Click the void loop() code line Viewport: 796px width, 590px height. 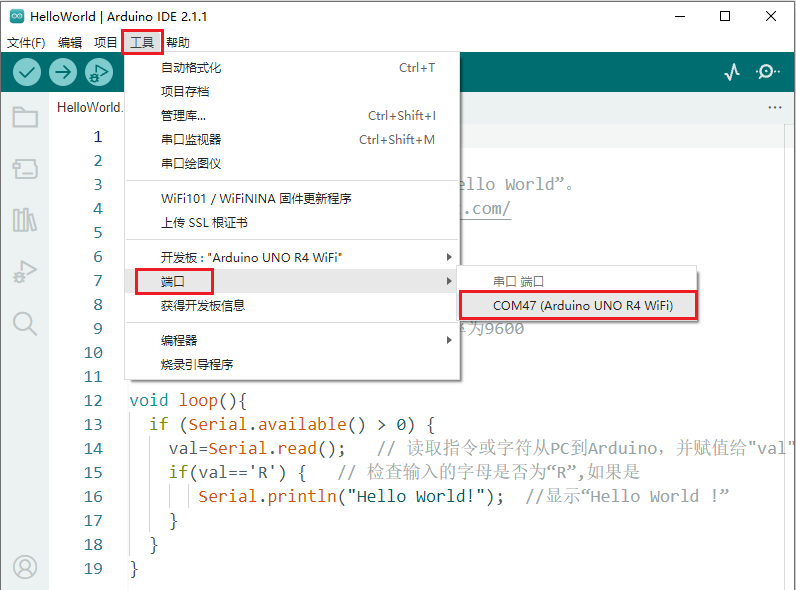(x=188, y=401)
